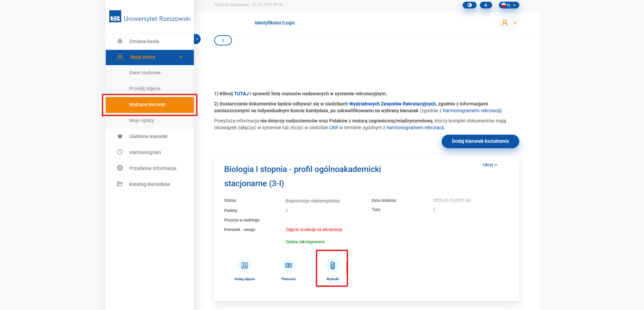Click the Dodaj kierunek kształcenia button

480,141
